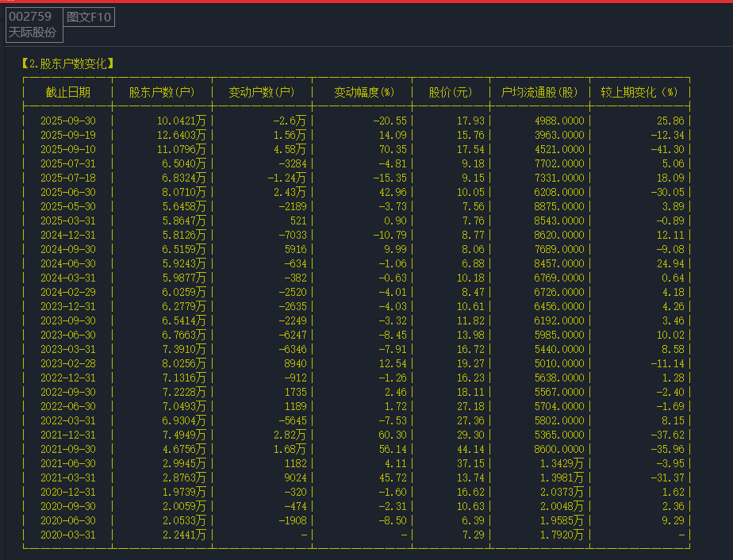
Task: Select shareholder count 6.5414万
Action: (184, 320)
